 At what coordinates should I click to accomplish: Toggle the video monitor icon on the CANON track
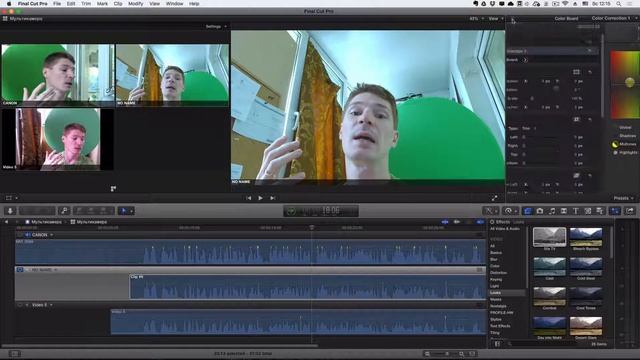20,235
